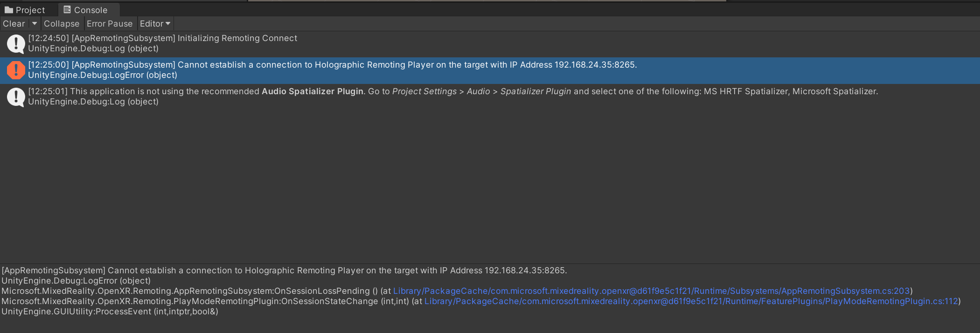Open the PlayModeRemotingPlugin.cs:112 link

point(691,301)
